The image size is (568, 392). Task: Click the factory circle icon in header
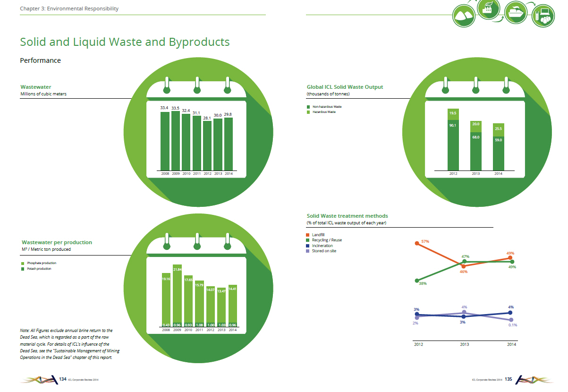coord(489,9)
